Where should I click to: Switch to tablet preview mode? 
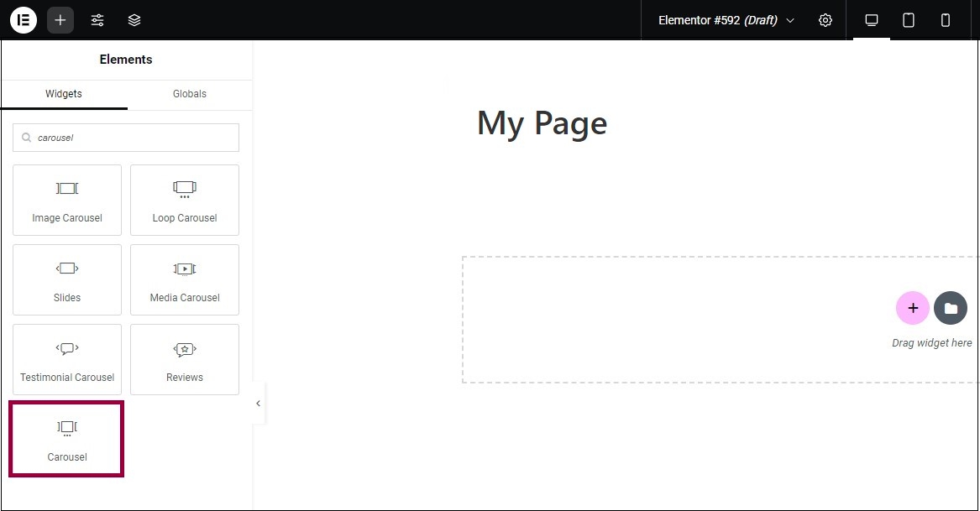coord(909,20)
